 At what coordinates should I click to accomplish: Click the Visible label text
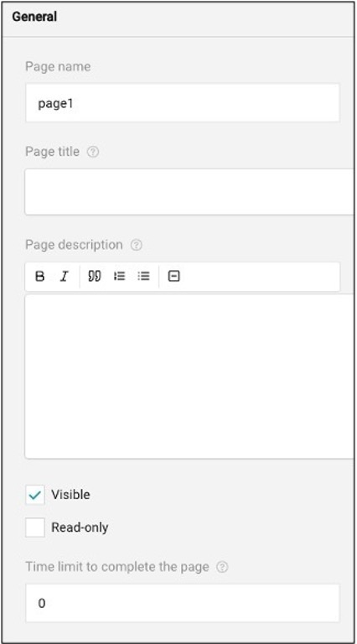(x=70, y=495)
